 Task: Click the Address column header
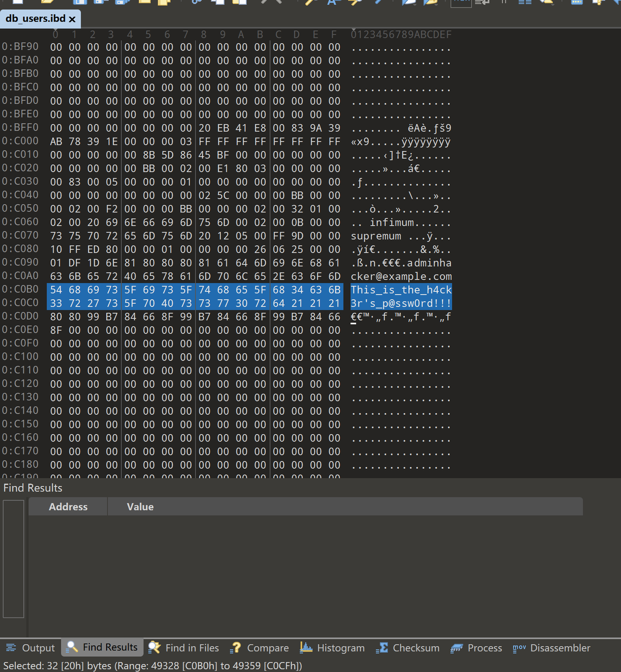68,507
